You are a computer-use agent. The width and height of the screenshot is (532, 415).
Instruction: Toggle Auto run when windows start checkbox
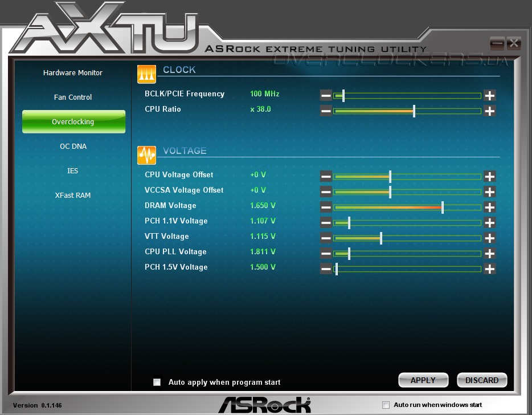(386, 405)
